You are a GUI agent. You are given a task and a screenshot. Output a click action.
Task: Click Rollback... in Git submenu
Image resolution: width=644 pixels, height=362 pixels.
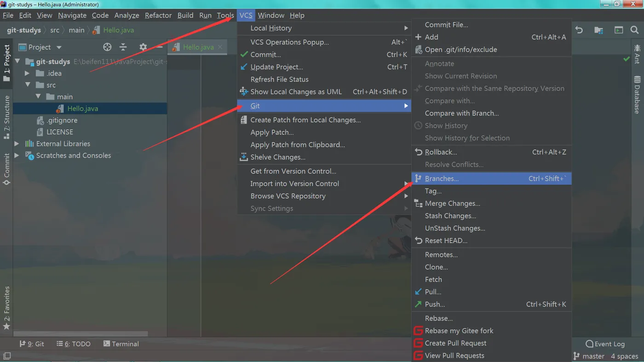(x=491, y=152)
